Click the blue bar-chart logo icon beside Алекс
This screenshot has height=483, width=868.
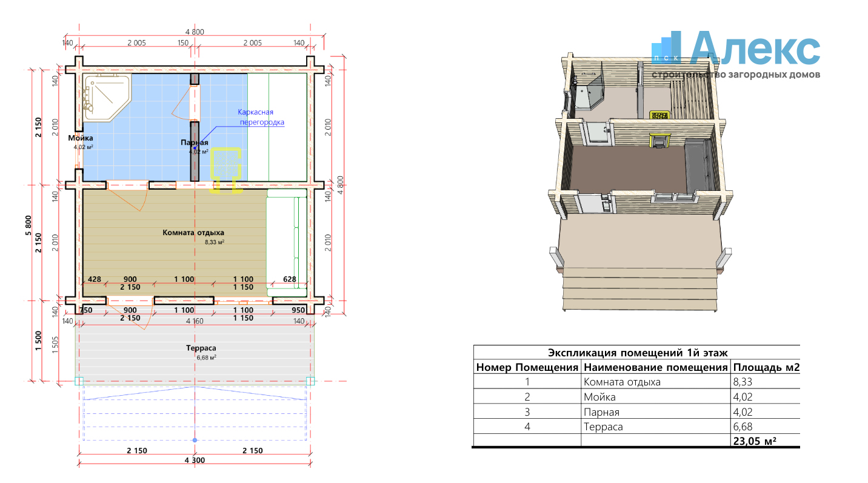click(x=667, y=47)
